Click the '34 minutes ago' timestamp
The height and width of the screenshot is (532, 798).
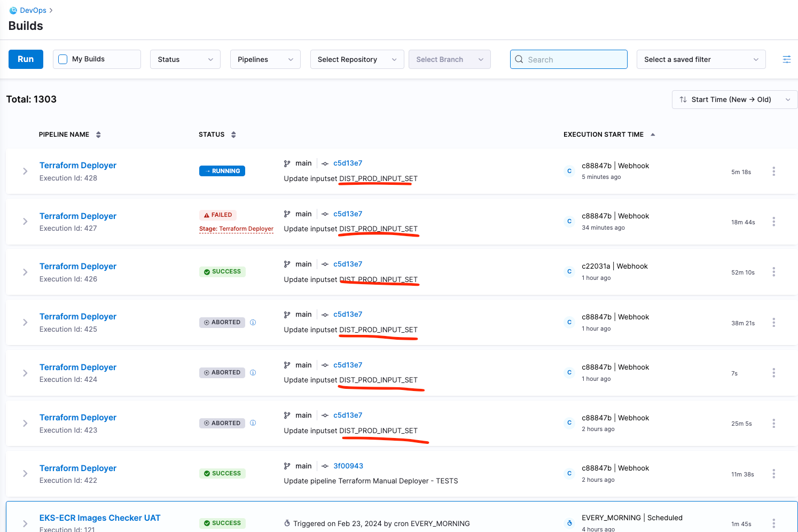(x=603, y=228)
